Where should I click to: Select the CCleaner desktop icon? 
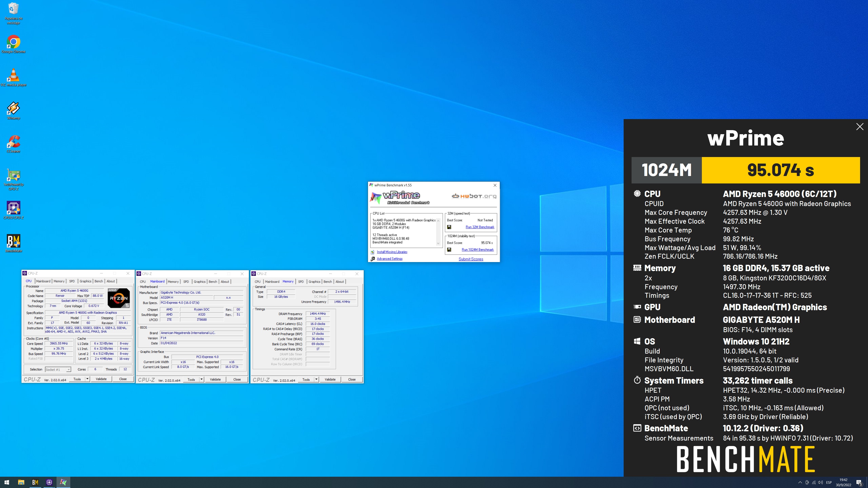tap(14, 144)
